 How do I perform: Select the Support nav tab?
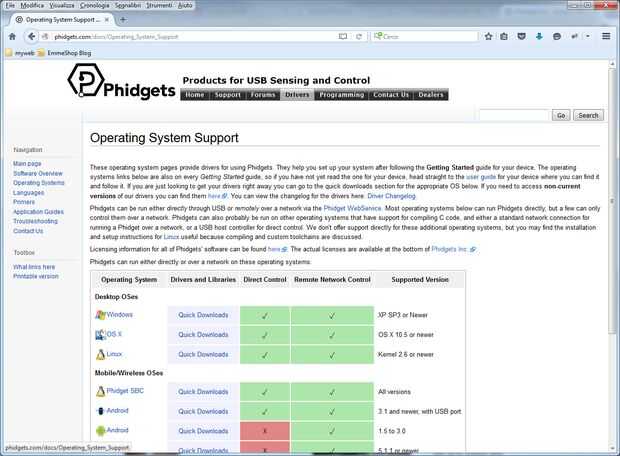click(227, 95)
